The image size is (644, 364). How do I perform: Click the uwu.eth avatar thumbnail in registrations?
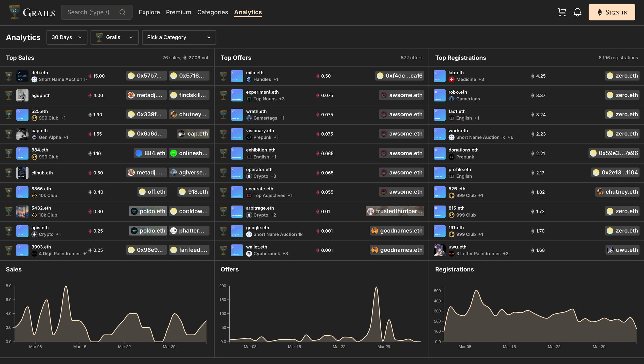click(x=439, y=250)
